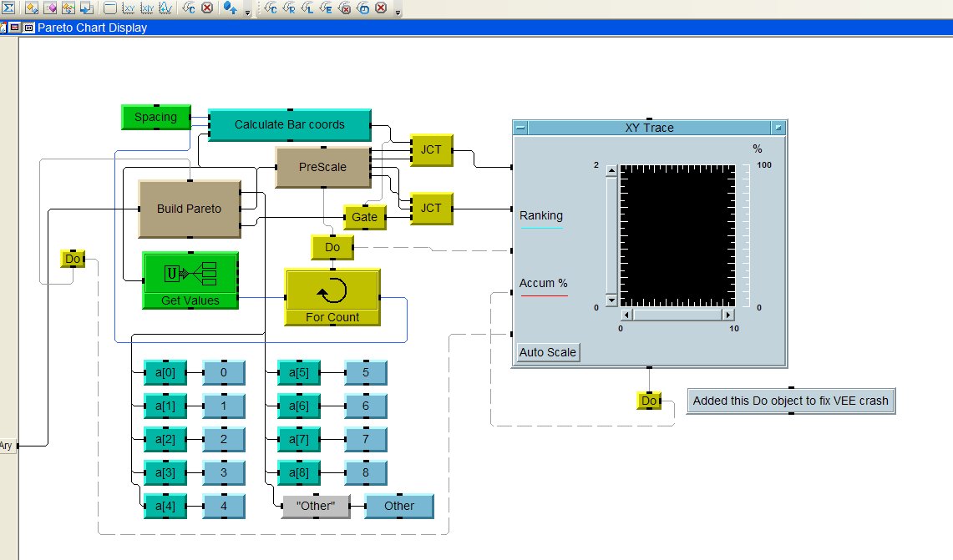Open the XY Trace object menu button
Screen dimensions: 953x560
click(x=520, y=128)
